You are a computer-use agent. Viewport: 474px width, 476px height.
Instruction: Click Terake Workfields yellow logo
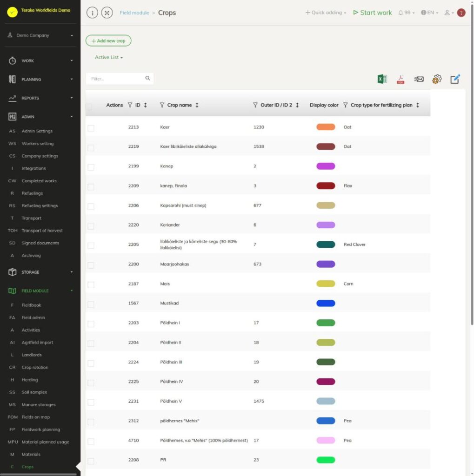(13, 12)
